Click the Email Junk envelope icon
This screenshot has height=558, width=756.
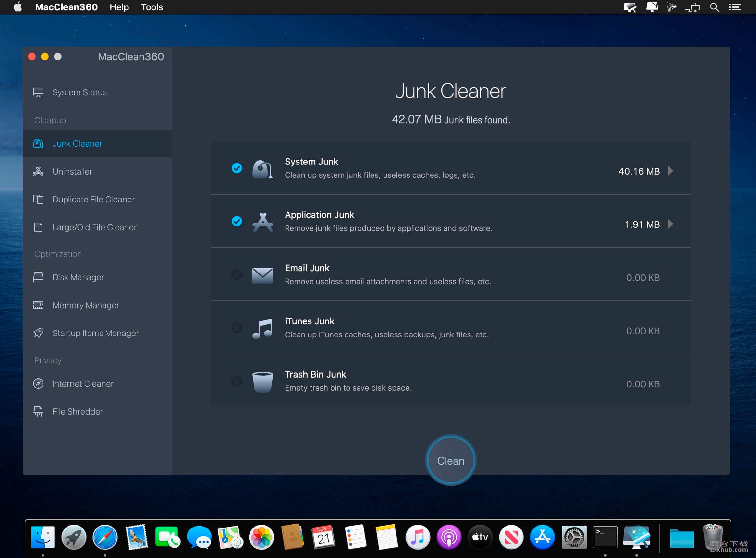[262, 275]
